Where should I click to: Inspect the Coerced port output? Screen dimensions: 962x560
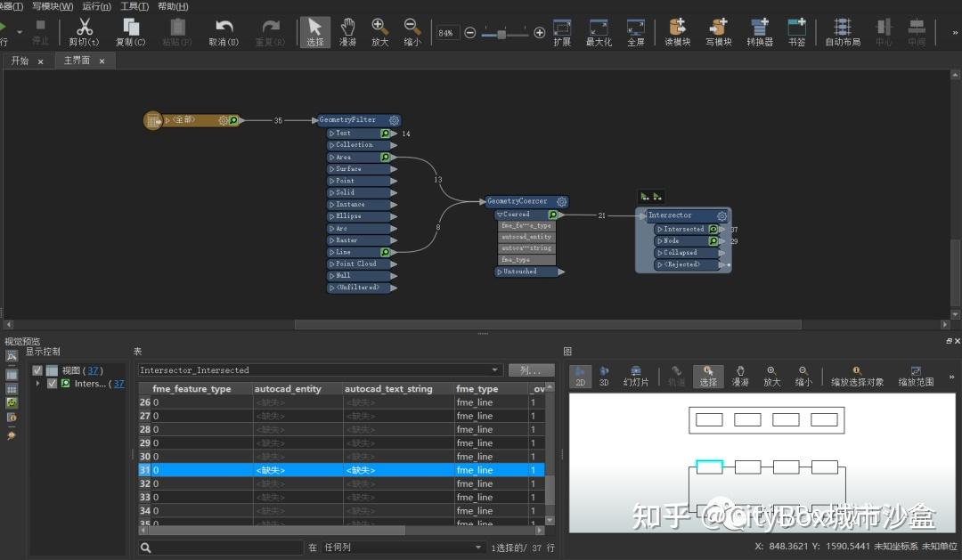coord(553,215)
